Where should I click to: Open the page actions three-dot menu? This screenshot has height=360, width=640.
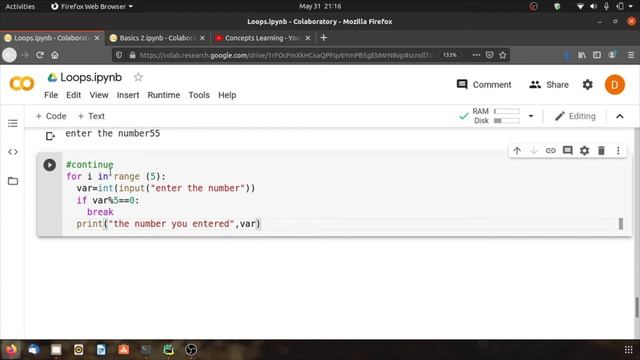tap(476, 55)
